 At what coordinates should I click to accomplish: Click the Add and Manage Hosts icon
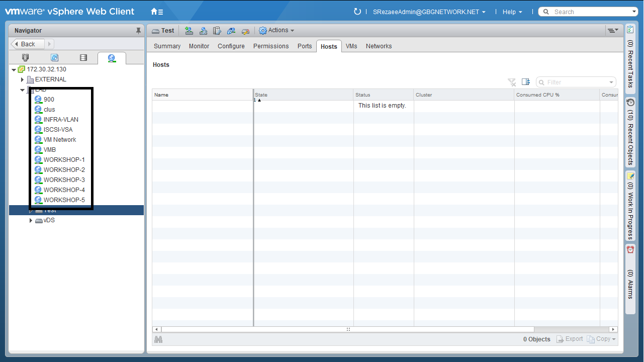(203, 31)
